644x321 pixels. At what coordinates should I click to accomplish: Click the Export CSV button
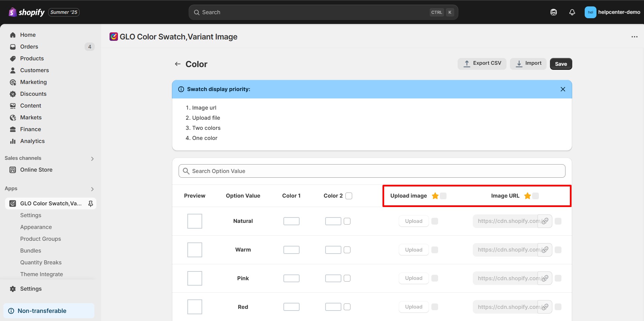tap(482, 64)
